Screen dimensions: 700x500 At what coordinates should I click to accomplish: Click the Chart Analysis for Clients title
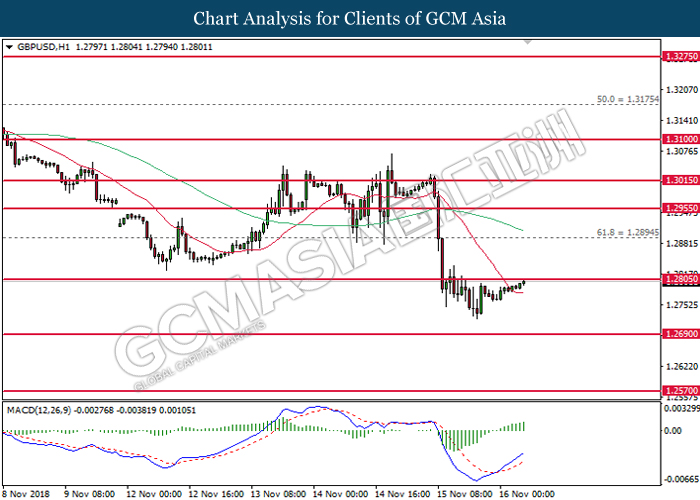pyautogui.click(x=350, y=19)
